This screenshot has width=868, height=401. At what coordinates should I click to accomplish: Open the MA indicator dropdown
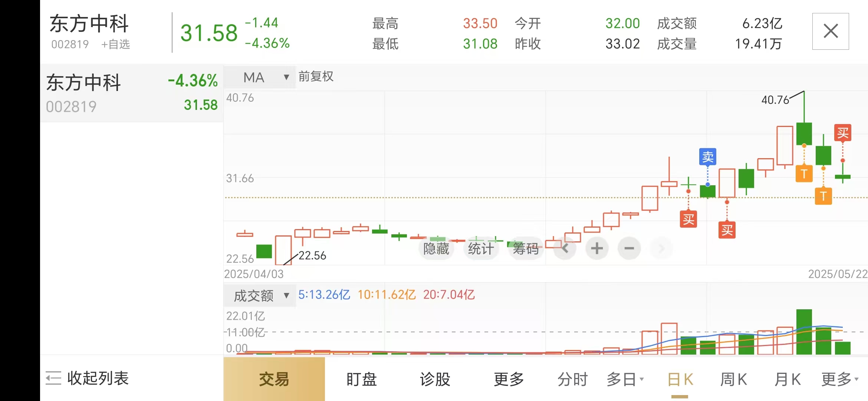260,77
